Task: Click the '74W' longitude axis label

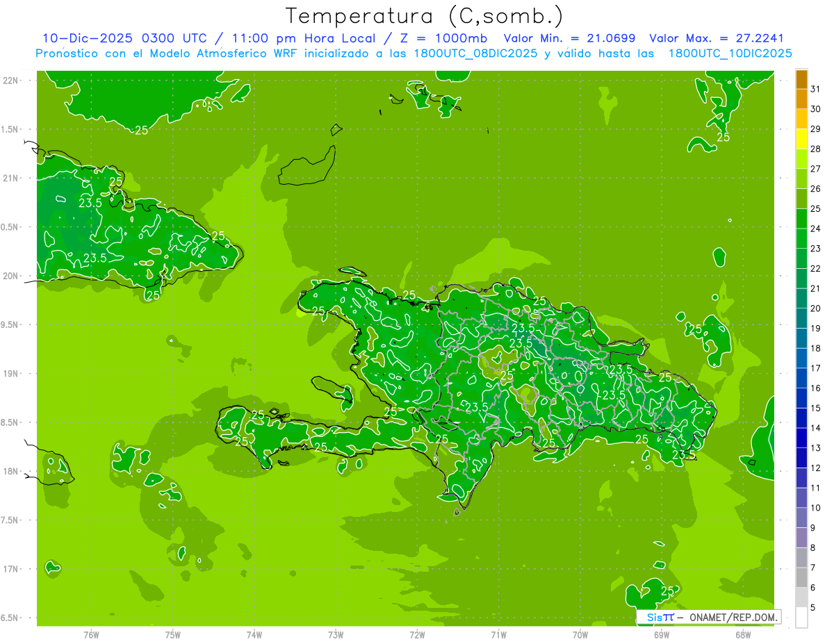Action: pos(254,635)
